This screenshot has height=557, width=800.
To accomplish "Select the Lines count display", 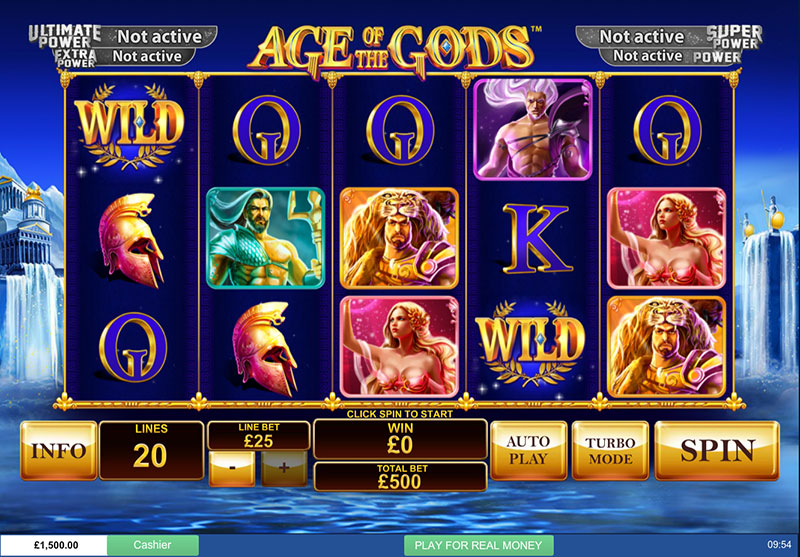I will coord(151,451).
